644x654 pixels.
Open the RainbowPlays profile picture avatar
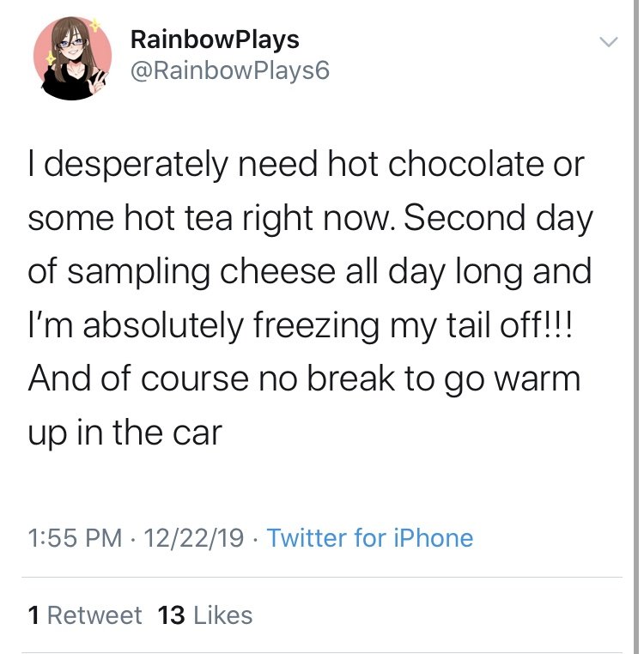point(73,58)
